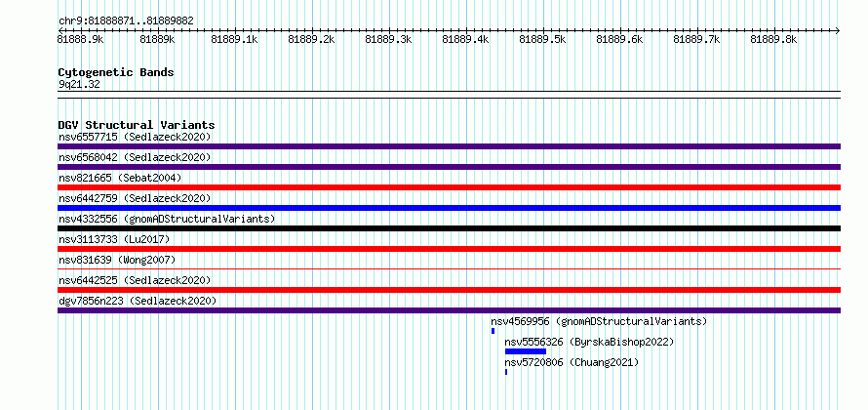Open the nsv4569956 (gnomADStructuralVariants) label
Screen dimensions: 868x410
(599, 321)
